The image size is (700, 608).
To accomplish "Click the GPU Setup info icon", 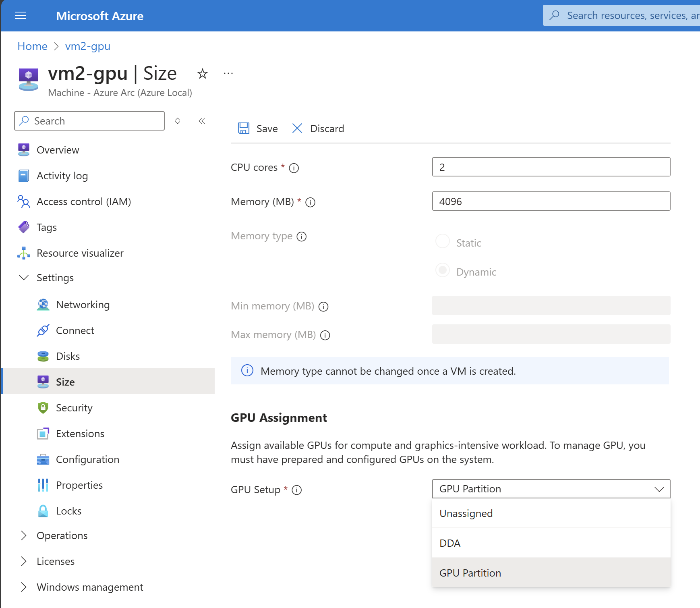I will [x=297, y=490].
